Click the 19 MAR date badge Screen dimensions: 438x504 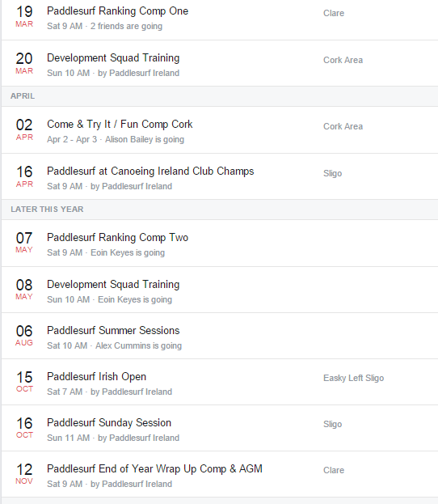[24, 16]
